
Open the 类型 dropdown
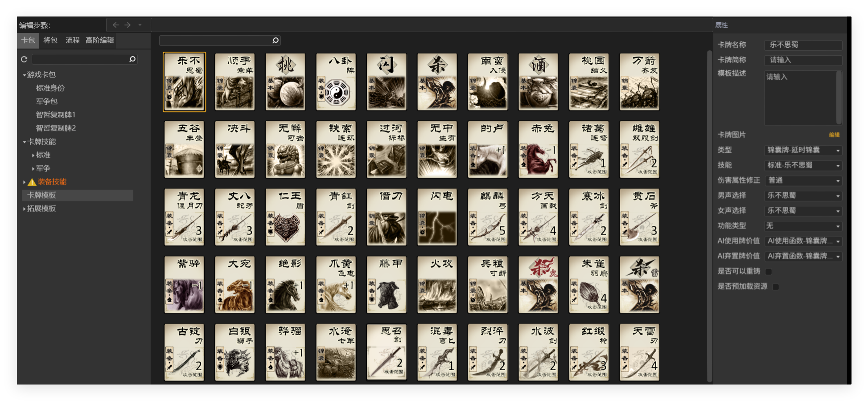pos(803,150)
